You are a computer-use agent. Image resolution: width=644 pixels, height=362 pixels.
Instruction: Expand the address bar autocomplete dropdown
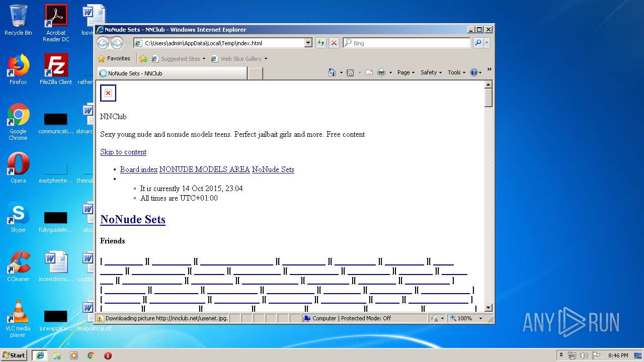pyautogui.click(x=308, y=43)
